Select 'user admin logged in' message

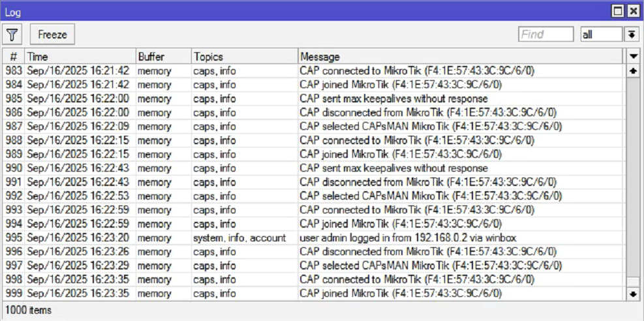(408, 237)
